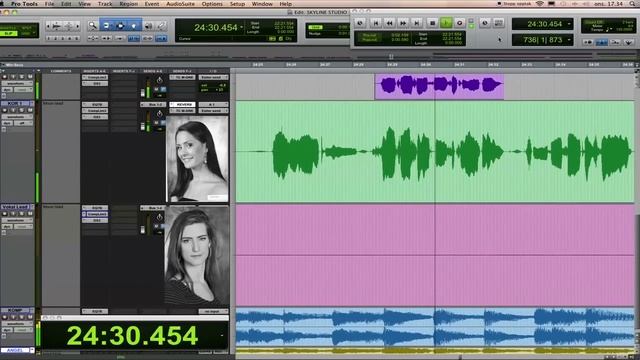This screenshot has width=640, height=360.
Task: Open Transport sub counter dropdown arrow
Action: click(x=569, y=40)
